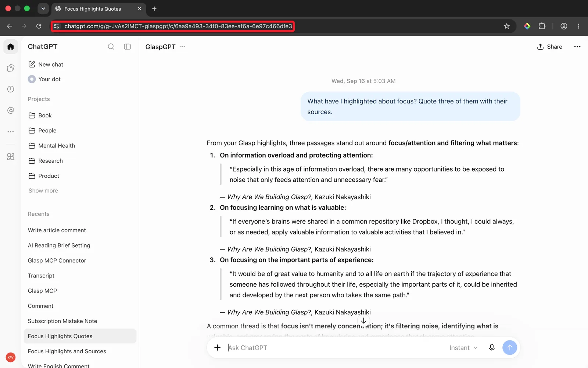Focus the Ask ChatGPT input field
This screenshot has height=368, width=588.
(334, 348)
